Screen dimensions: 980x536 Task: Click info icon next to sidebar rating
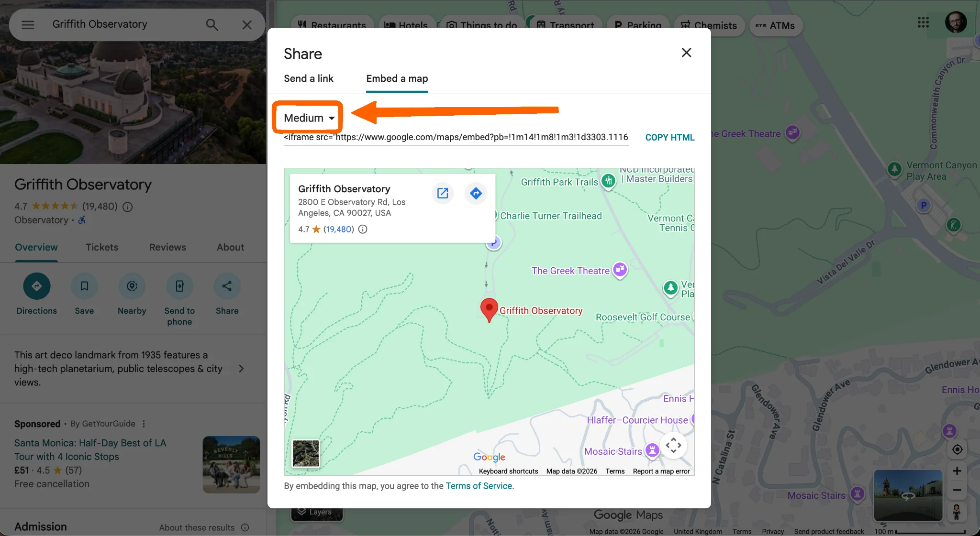(x=127, y=207)
